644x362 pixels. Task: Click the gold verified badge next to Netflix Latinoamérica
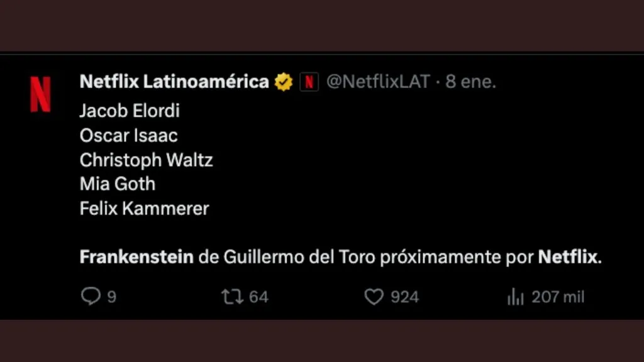[284, 80]
